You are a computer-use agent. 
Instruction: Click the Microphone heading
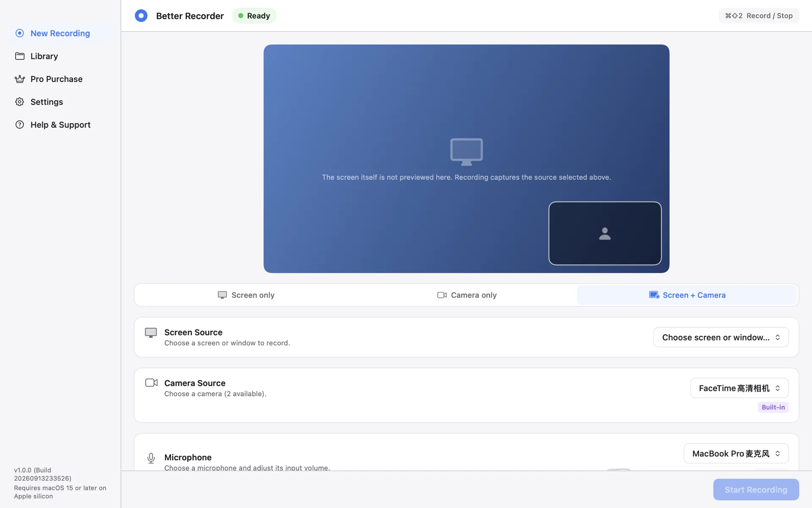pyautogui.click(x=188, y=457)
